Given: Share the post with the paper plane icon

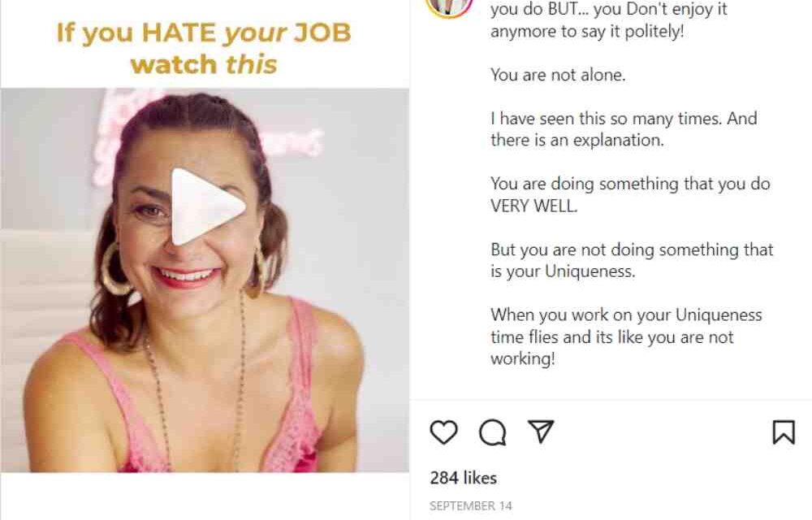Looking at the screenshot, I should [x=541, y=431].
